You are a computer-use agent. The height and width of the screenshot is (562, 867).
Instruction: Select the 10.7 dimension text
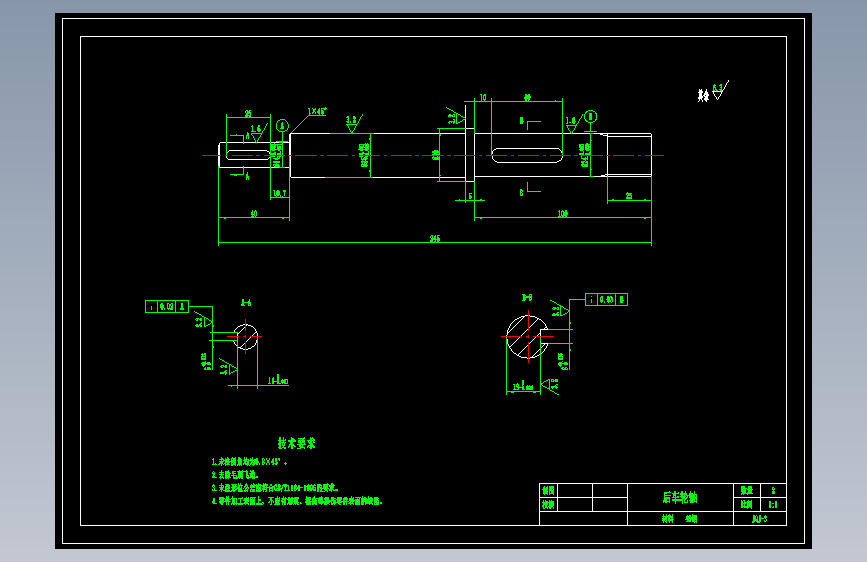point(280,194)
